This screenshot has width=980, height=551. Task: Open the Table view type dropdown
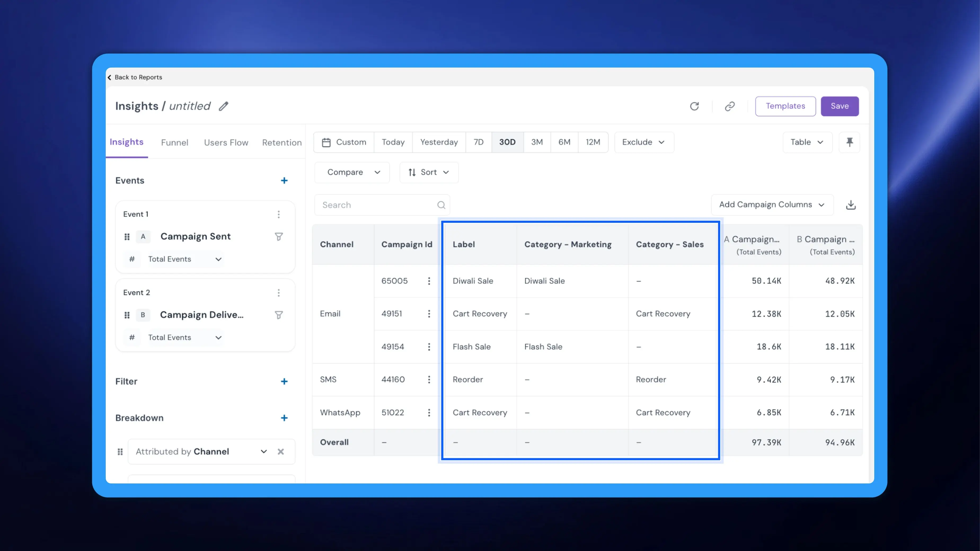[x=808, y=142]
